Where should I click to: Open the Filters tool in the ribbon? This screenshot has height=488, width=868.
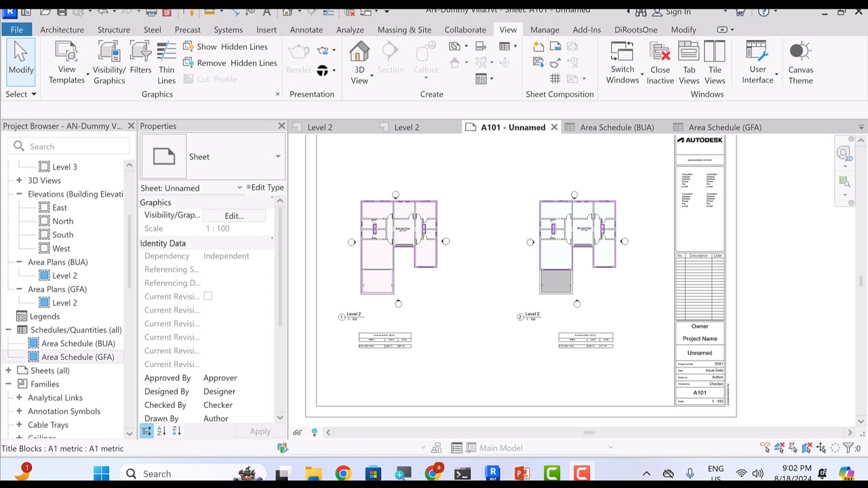click(x=140, y=58)
